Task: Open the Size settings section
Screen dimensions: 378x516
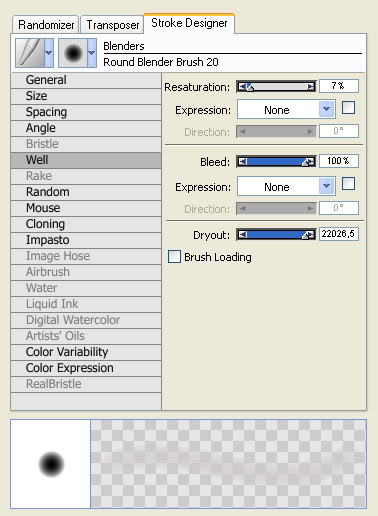Action: [86, 96]
